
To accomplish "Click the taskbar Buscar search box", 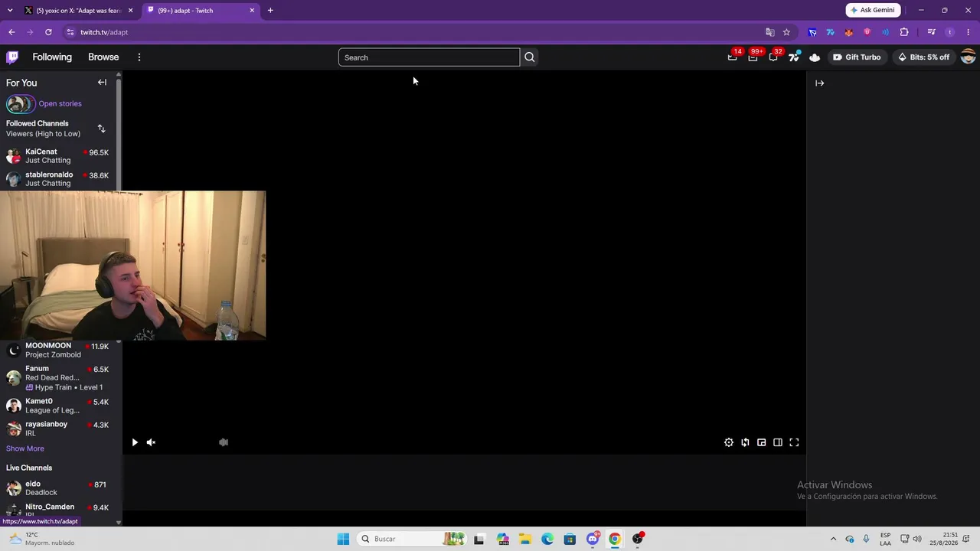I will tap(412, 539).
